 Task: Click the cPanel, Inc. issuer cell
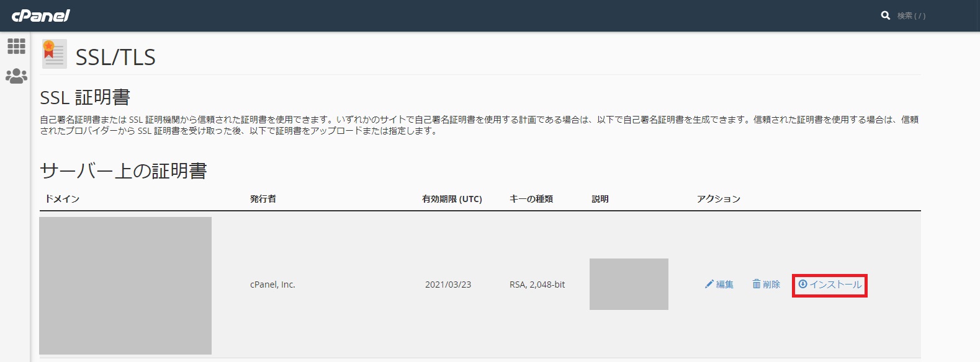pyautogui.click(x=272, y=285)
